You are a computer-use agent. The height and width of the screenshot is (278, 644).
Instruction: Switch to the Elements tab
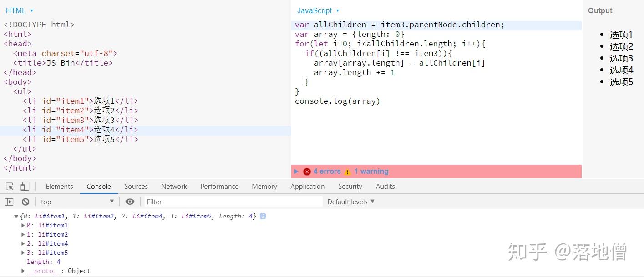coord(59,187)
